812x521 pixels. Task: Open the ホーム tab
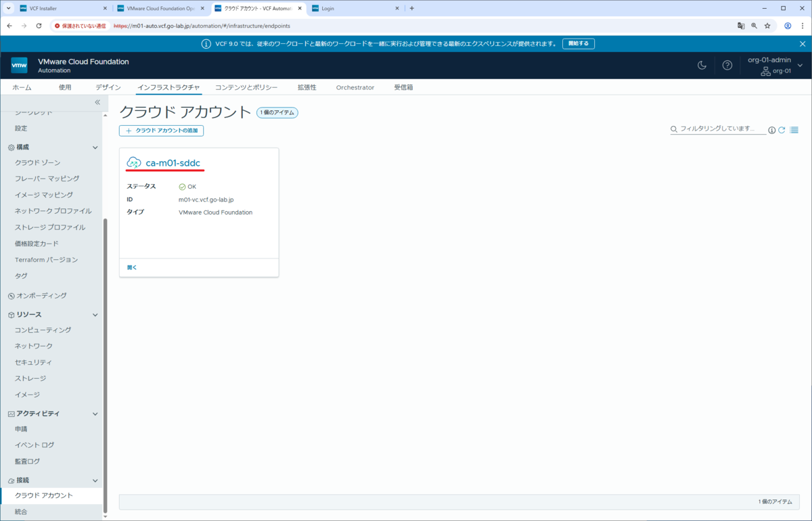click(22, 87)
